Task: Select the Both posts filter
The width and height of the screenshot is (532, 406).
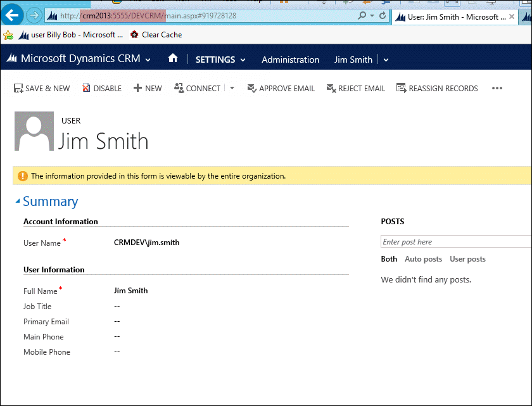Action: tap(389, 259)
